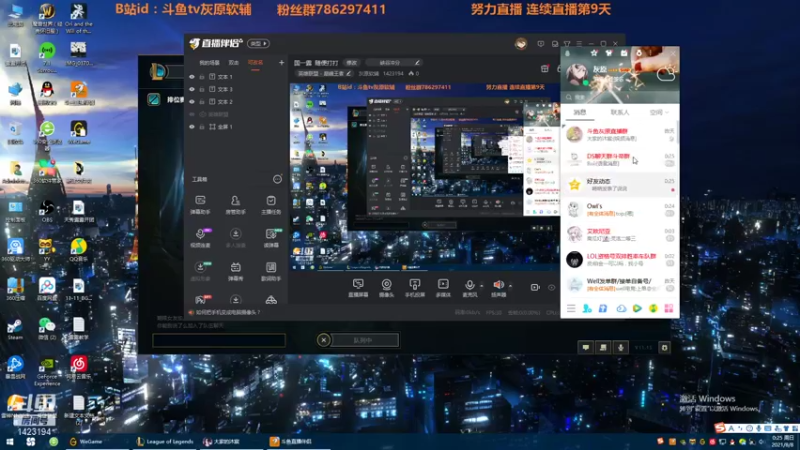The image size is (800, 450).
Task: Hide the 全屏 1 source layer
Action: [192, 127]
